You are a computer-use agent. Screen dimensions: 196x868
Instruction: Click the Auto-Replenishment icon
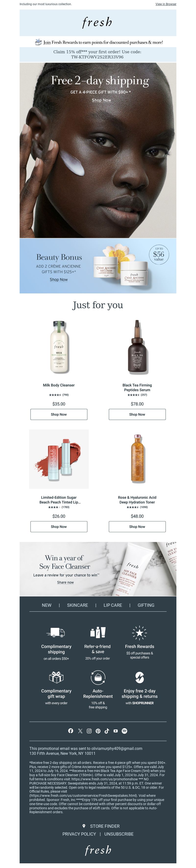[98, 677]
